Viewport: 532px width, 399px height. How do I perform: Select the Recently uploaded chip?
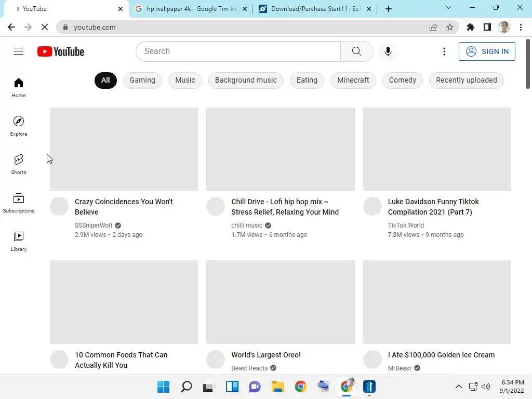[466, 81]
